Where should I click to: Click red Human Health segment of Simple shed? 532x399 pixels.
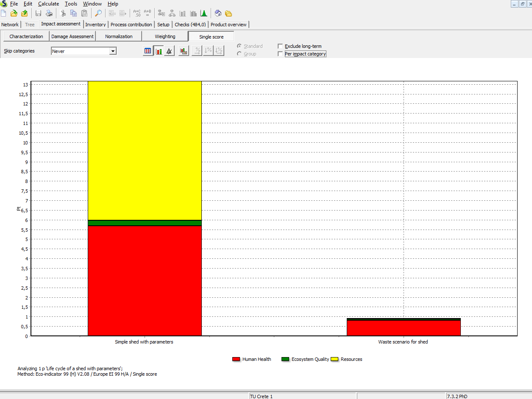tap(145, 281)
